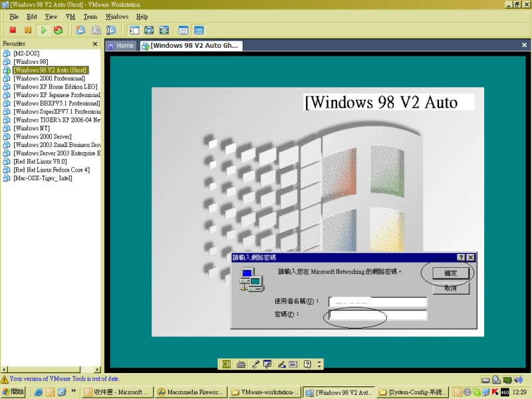Toggle the sidebar view toolbar icon
The height and width of the screenshot is (399, 532).
click(134, 30)
